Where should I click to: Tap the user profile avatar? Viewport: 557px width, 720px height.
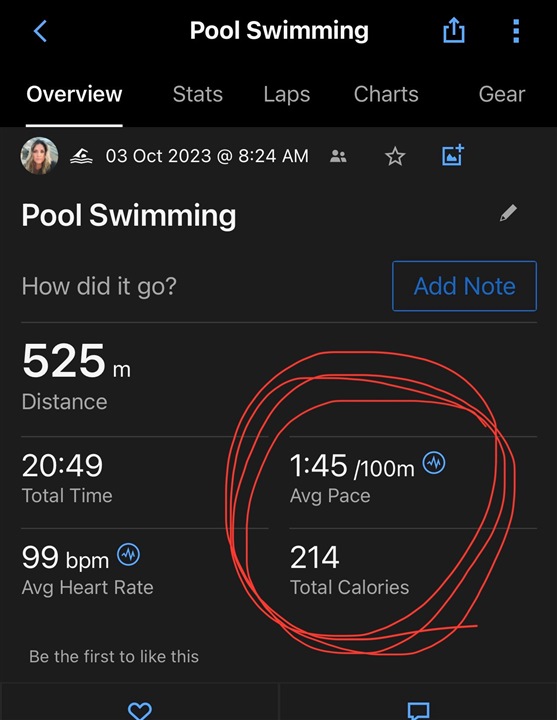point(39,156)
